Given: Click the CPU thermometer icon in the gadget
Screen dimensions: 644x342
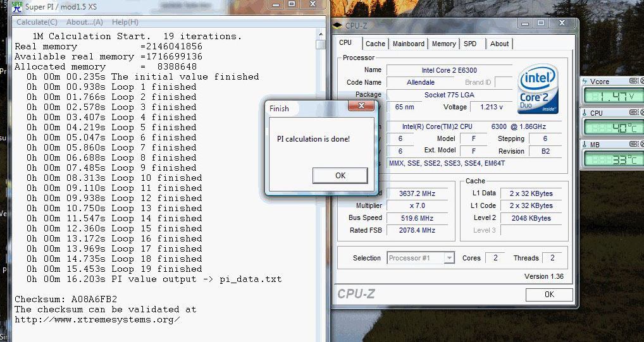Looking at the screenshot, I should click(585, 113).
